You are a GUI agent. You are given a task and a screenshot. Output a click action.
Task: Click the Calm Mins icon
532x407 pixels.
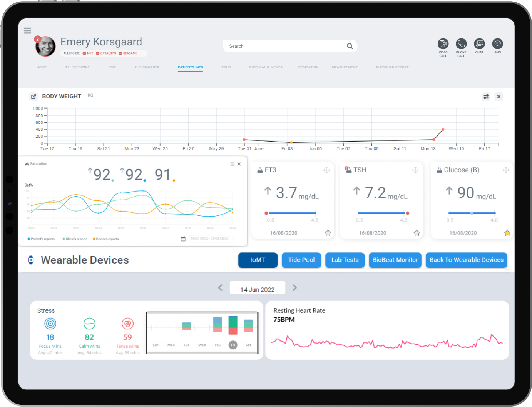89,324
